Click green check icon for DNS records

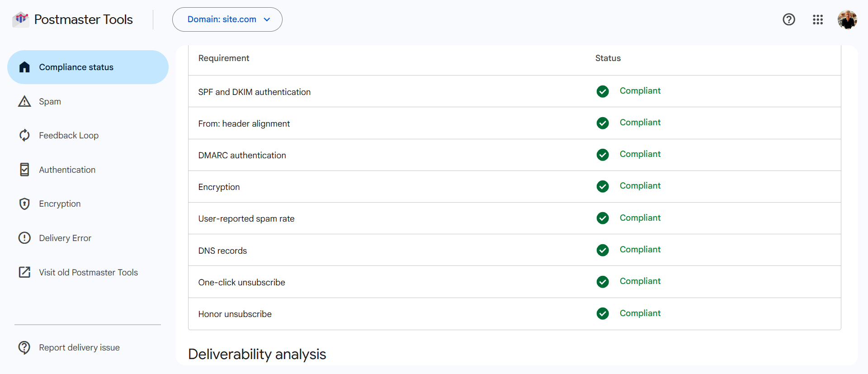(x=603, y=250)
